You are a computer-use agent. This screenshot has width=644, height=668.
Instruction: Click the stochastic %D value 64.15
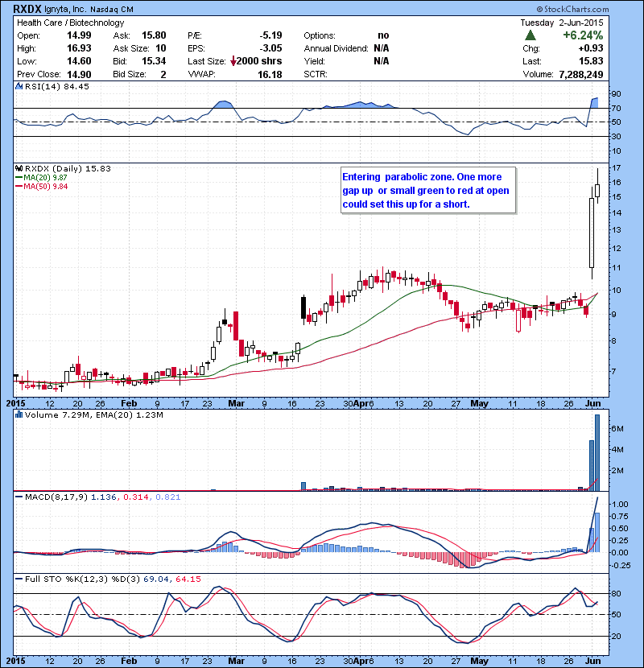click(188, 579)
